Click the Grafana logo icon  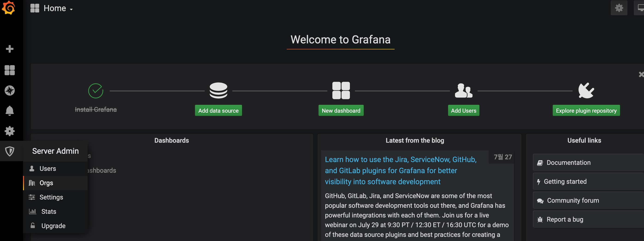click(x=8, y=8)
